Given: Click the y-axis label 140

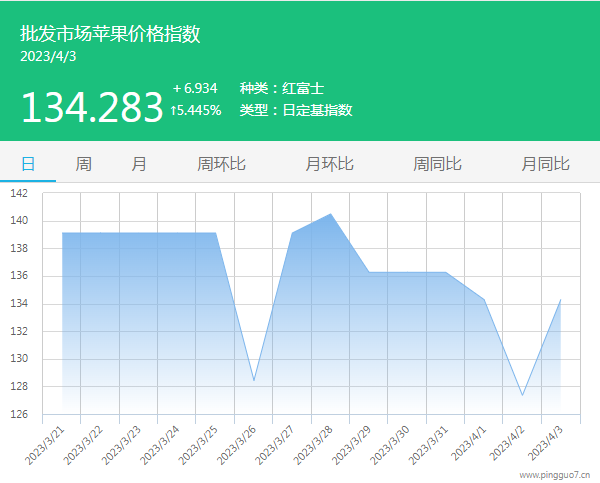Looking at the screenshot, I should coord(19,221).
